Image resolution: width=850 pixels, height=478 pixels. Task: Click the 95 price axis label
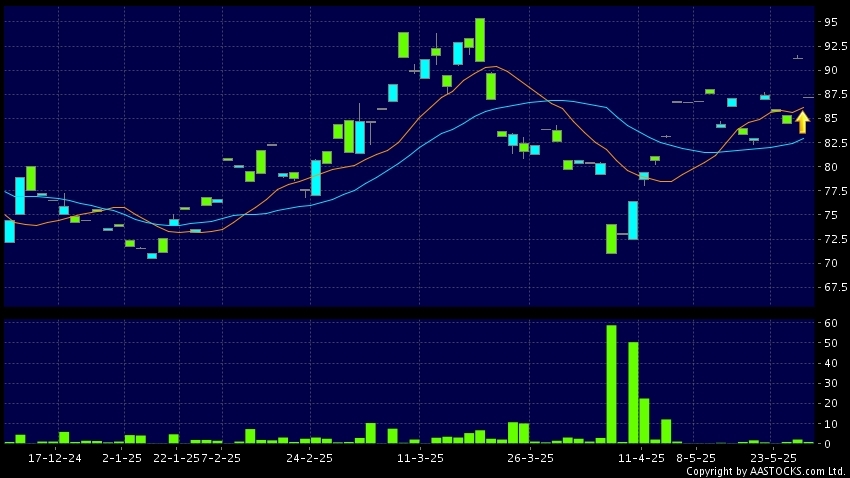(830, 22)
